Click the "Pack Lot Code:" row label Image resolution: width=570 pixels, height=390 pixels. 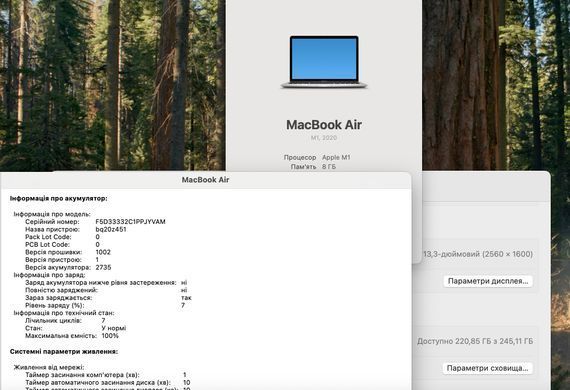coord(48,237)
